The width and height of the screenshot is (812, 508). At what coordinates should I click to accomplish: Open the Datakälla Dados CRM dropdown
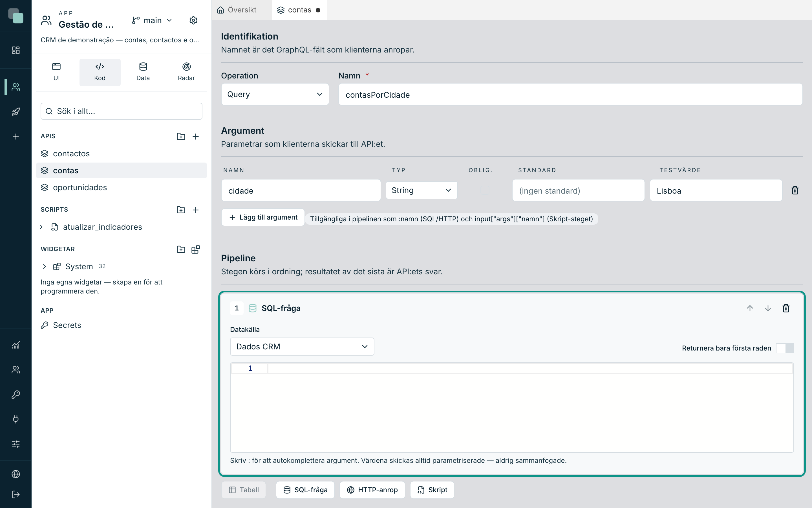(302, 347)
